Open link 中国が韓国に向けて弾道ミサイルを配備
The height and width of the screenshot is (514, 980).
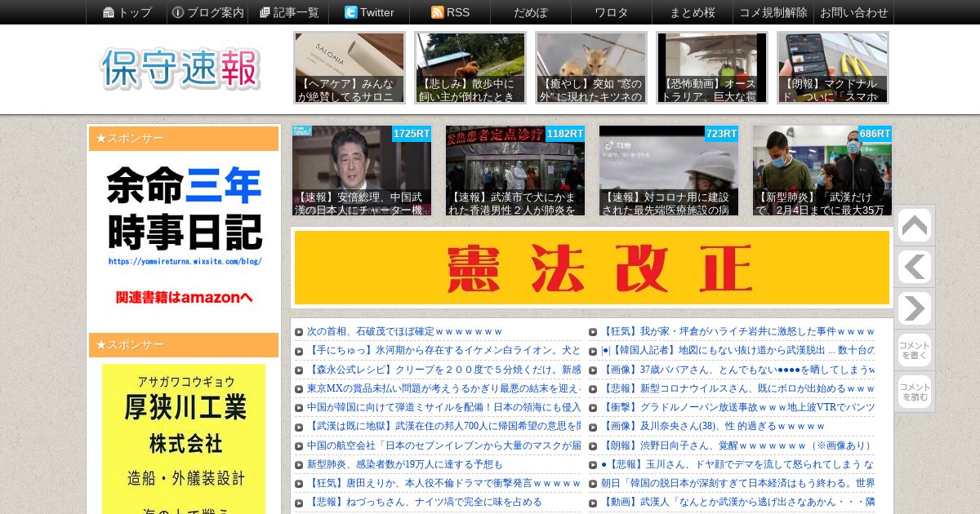(443, 407)
